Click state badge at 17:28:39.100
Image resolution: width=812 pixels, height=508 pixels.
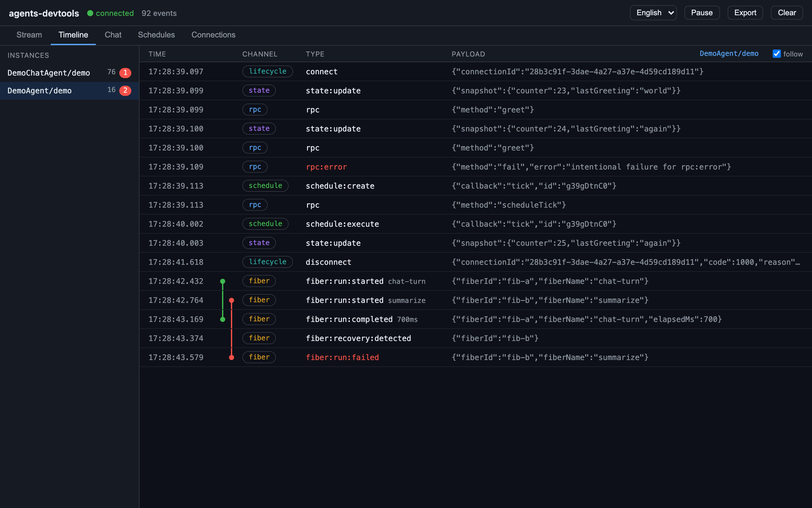(x=259, y=128)
